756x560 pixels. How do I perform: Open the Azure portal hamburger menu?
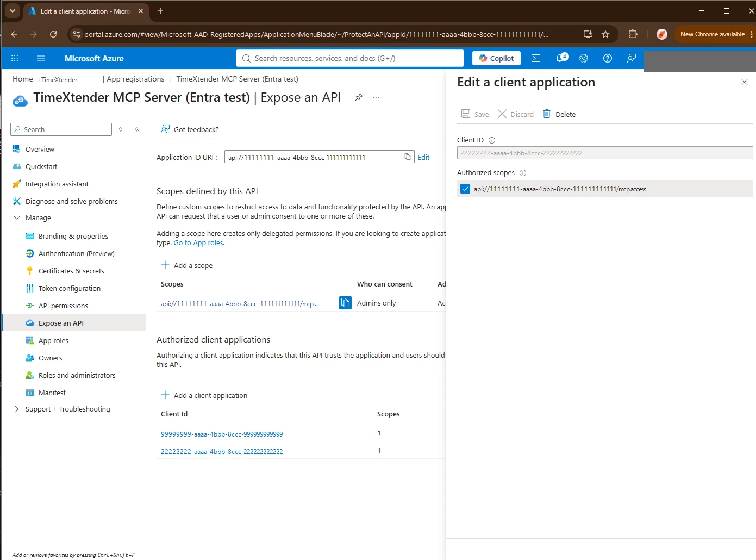41,58
